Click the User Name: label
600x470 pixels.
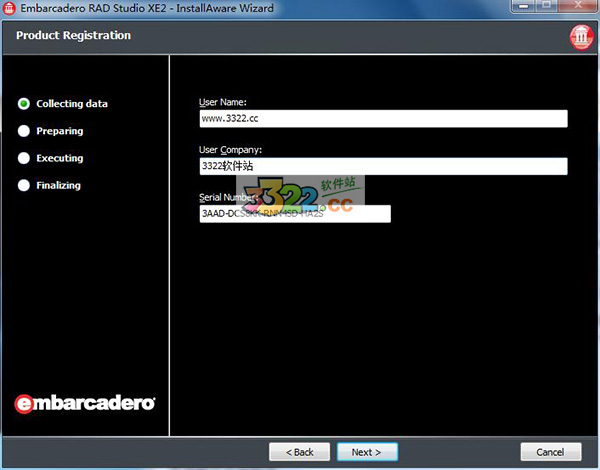223,102
